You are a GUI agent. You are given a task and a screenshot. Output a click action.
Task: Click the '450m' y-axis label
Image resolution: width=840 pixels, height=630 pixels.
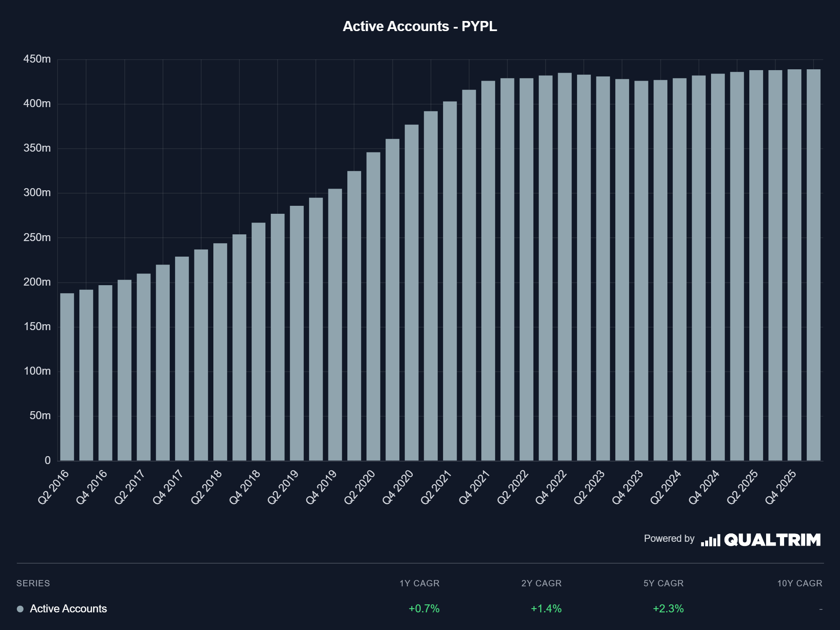[37, 59]
